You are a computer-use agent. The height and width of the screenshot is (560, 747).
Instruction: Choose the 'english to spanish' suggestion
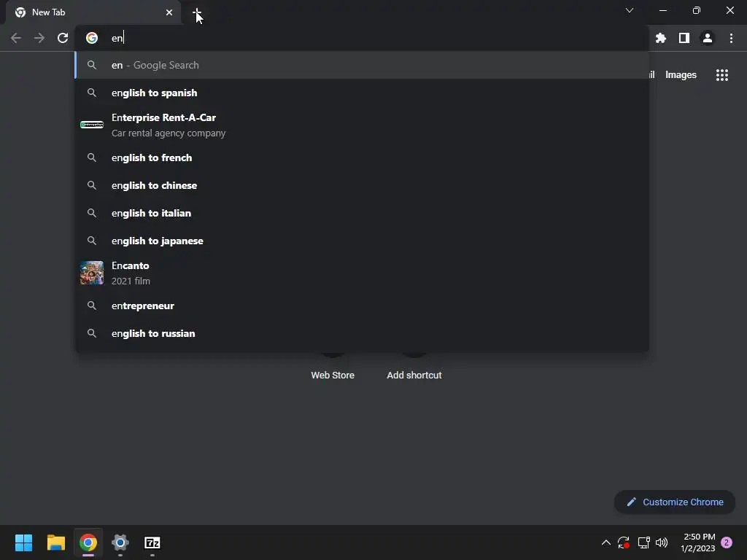pos(362,93)
